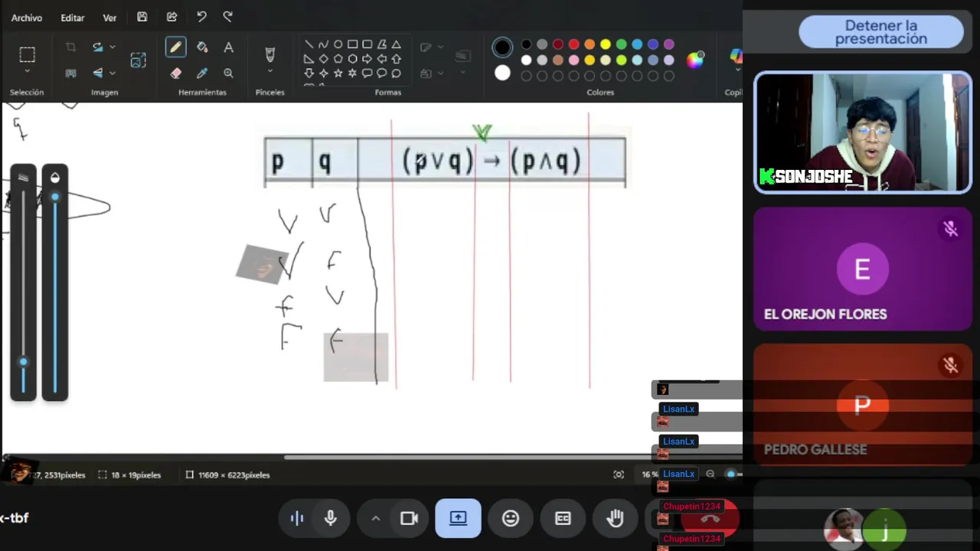980x551 pixels.
Task: Click the raise hand button
Action: [x=615, y=518]
